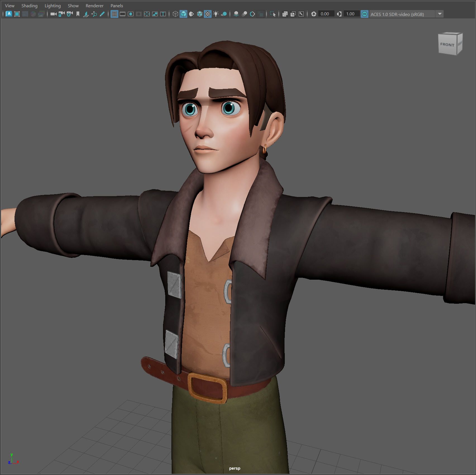Click the Exposure value field 0.00
Image resolution: width=476 pixels, height=475 pixels.
(326, 14)
